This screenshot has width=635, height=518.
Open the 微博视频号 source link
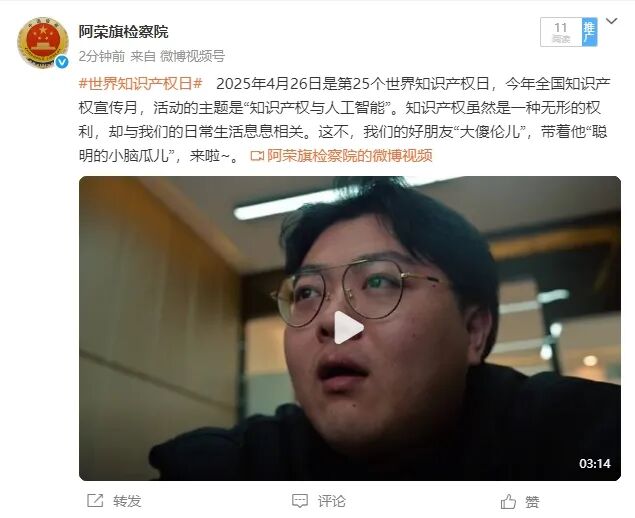pos(192,56)
